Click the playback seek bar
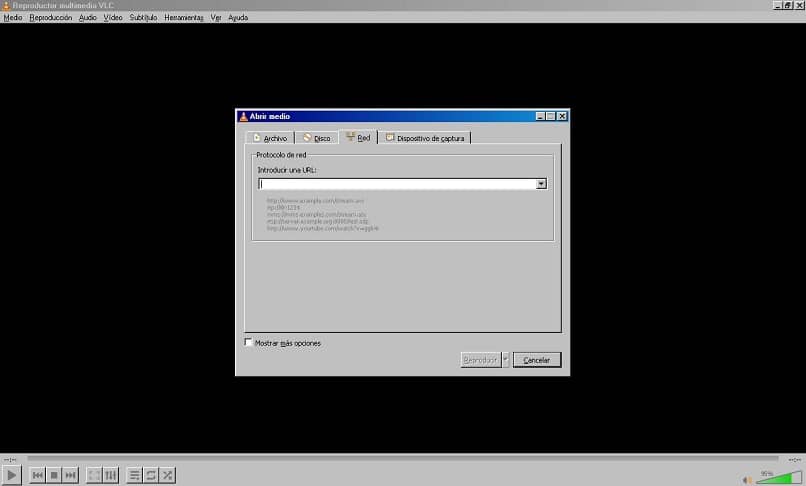This screenshot has width=806, height=486. pos(402,459)
